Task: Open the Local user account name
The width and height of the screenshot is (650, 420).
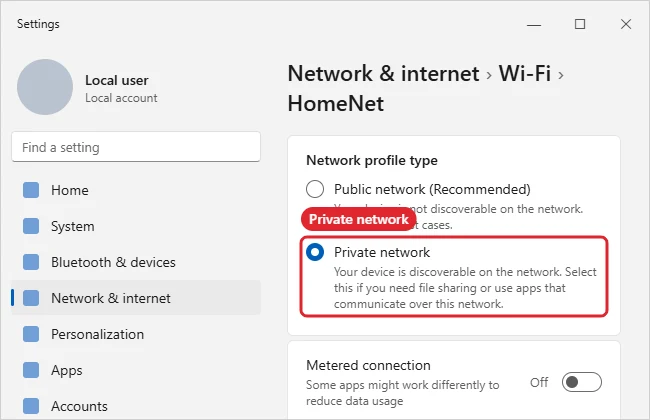Action: click(x=116, y=80)
